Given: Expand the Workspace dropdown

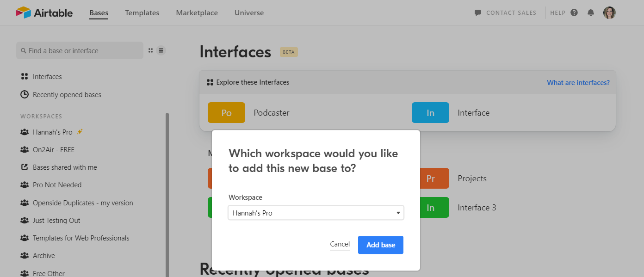Looking at the screenshot, I should click(316, 213).
